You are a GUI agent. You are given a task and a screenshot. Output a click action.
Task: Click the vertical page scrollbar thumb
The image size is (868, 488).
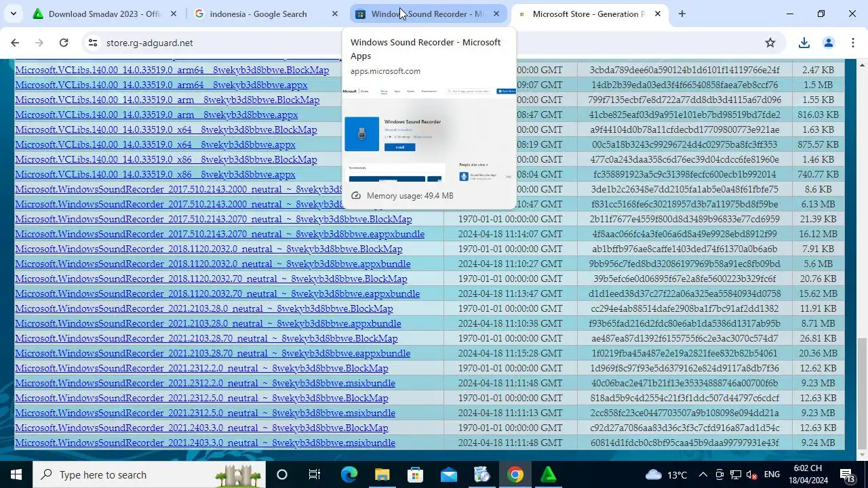[x=862, y=392]
